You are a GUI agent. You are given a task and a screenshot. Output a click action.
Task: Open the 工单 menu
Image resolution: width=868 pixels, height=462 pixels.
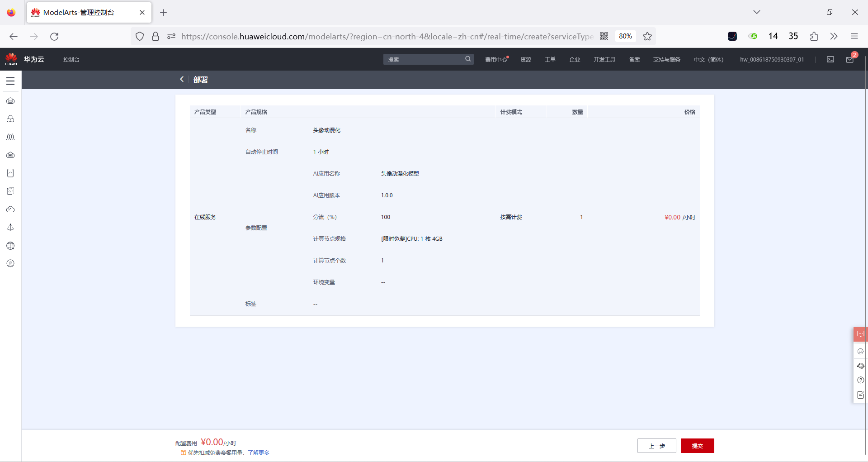(550, 59)
